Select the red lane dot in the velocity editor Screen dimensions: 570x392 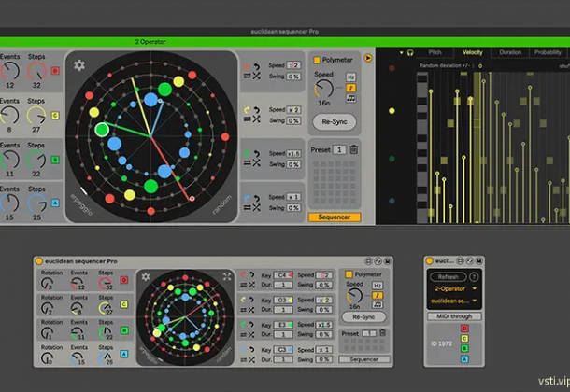(392, 68)
